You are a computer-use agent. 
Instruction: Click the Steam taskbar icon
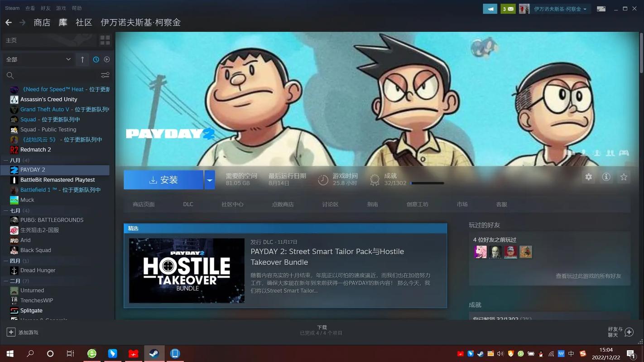coord(154,353)
